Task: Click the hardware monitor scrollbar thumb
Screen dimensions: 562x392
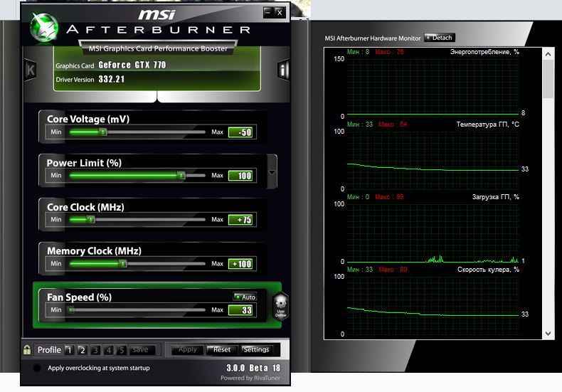Action: (x=548, y=79)
